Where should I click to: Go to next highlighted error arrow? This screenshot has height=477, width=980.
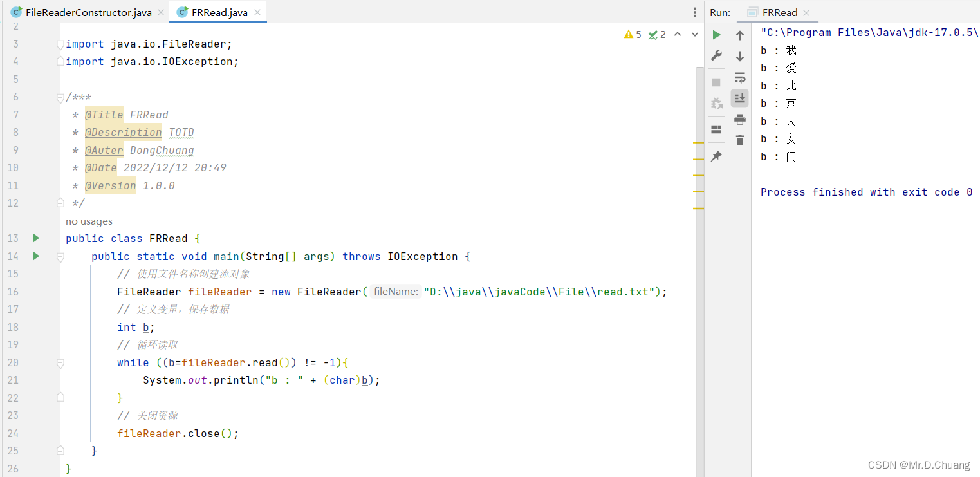click(695, 35)
